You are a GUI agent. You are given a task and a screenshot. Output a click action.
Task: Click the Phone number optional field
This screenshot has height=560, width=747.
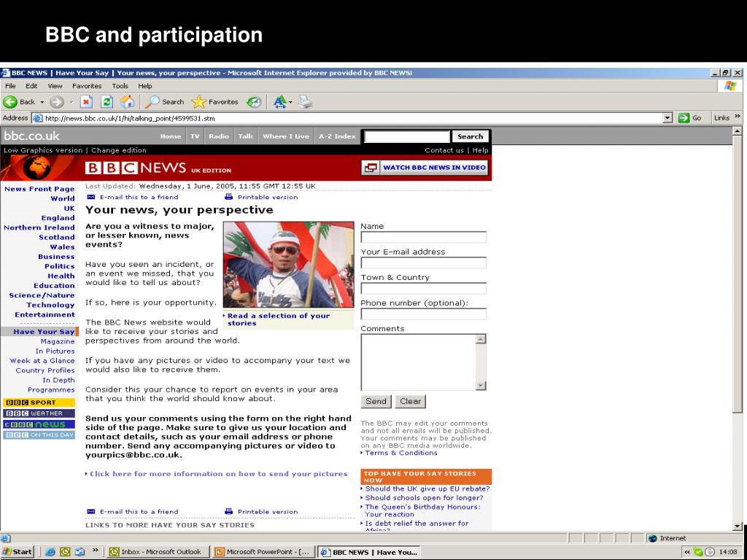coord(424,314)
